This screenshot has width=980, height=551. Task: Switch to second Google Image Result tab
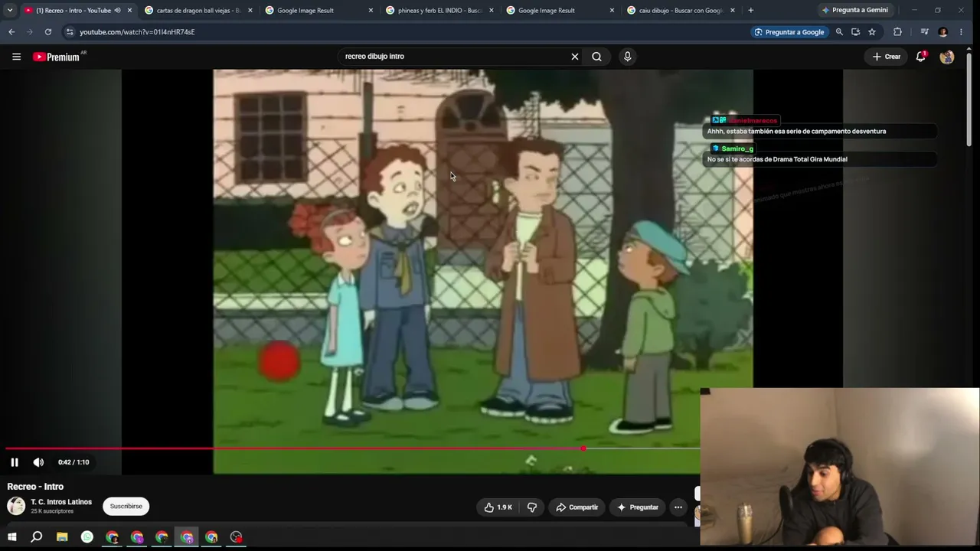coord(560,10)
